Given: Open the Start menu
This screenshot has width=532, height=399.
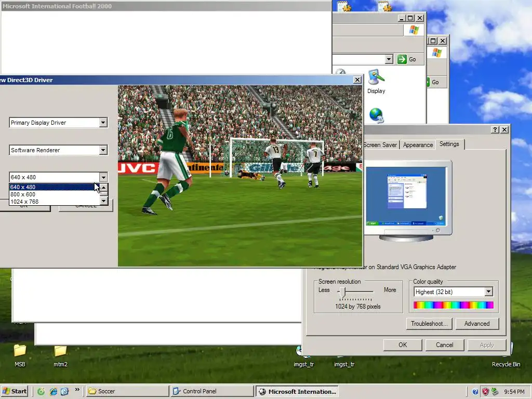Looking at the screenshot, I should coord(14,391).
